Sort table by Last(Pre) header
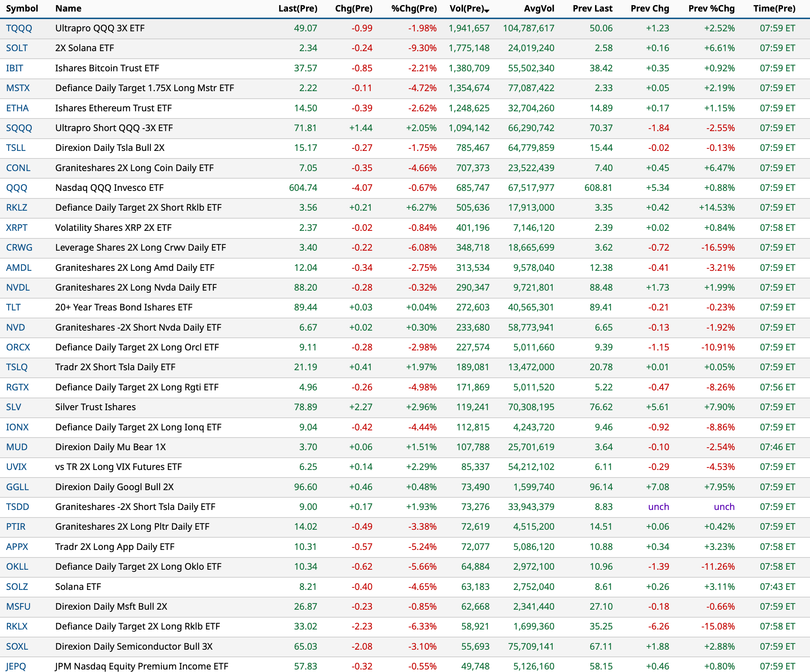Screen dimensions: 810x672 [297, 9]
